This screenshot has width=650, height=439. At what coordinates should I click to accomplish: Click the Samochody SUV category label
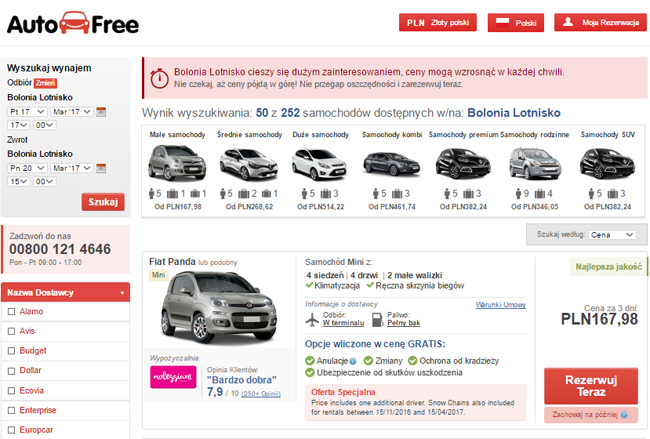pyautogui.click(x=608, y=134)
